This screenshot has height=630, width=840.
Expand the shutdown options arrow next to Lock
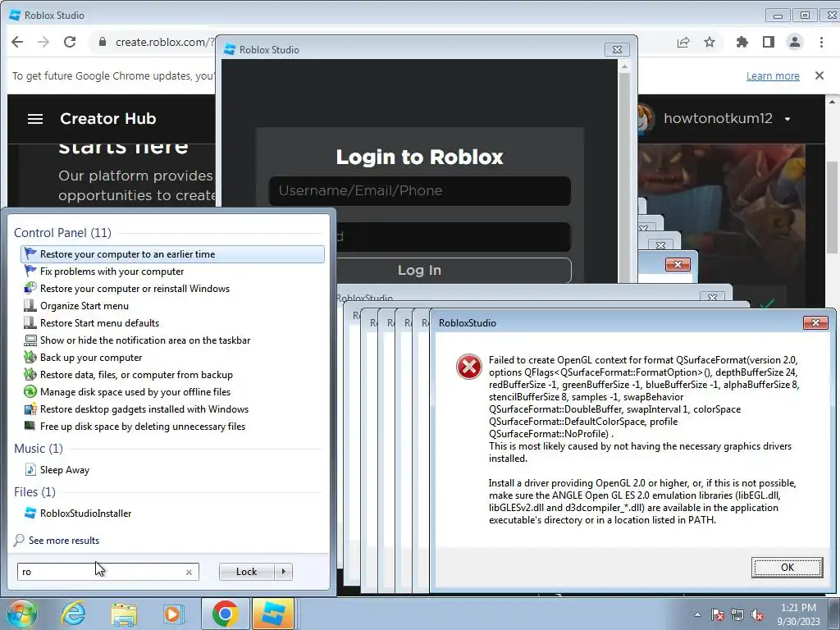[x=283, y=572]
